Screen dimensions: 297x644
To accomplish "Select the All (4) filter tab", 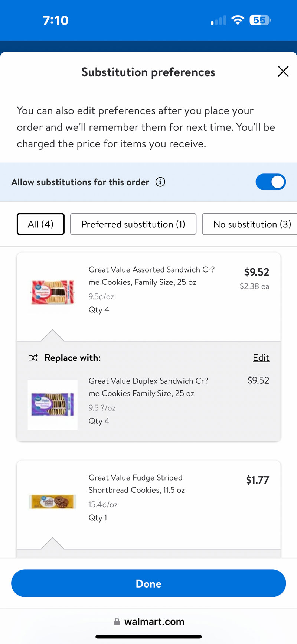I will [40, 224].
